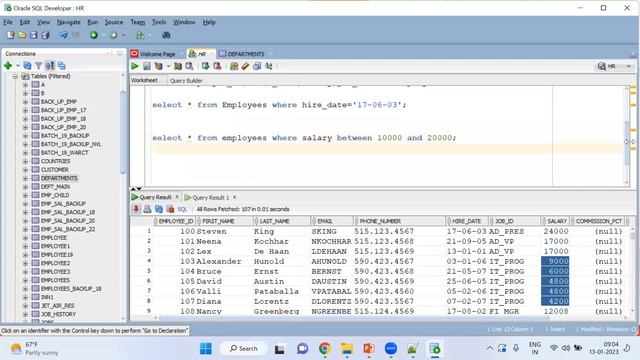Click the blue refresh icon in Query Result toolbar
Image resolution: width=640 pixels, height=360 pixels.
click(159, 209)
